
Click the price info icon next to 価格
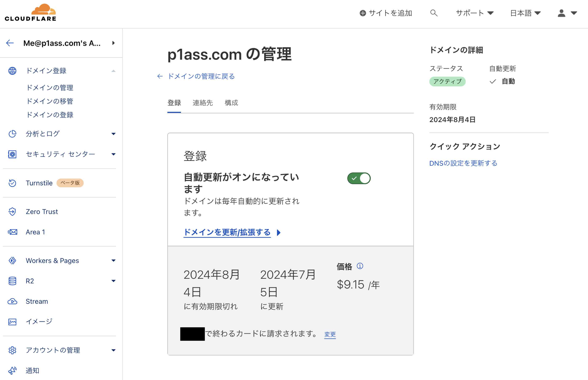[360, 266]
